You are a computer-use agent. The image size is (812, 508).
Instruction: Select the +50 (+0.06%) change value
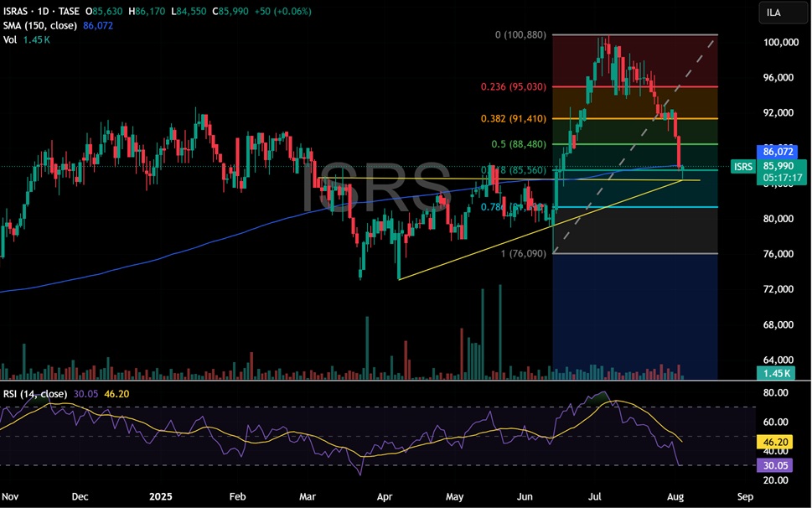tap(282, 11)
